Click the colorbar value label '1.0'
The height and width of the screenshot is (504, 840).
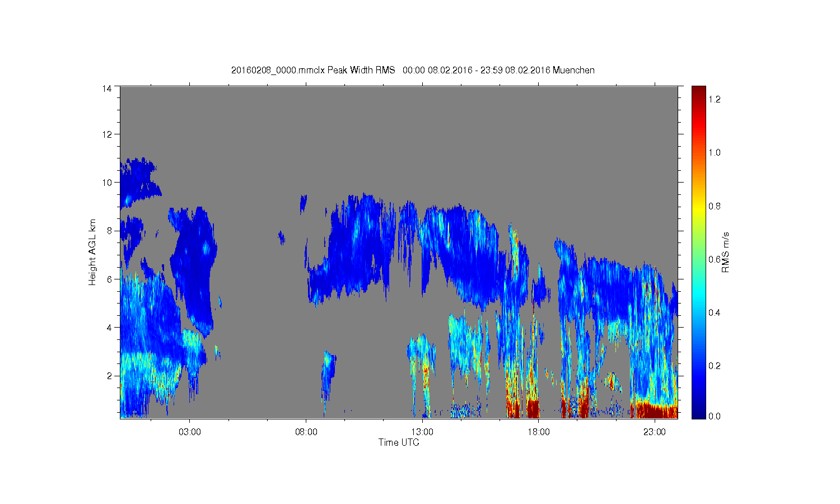coord(714,153)
